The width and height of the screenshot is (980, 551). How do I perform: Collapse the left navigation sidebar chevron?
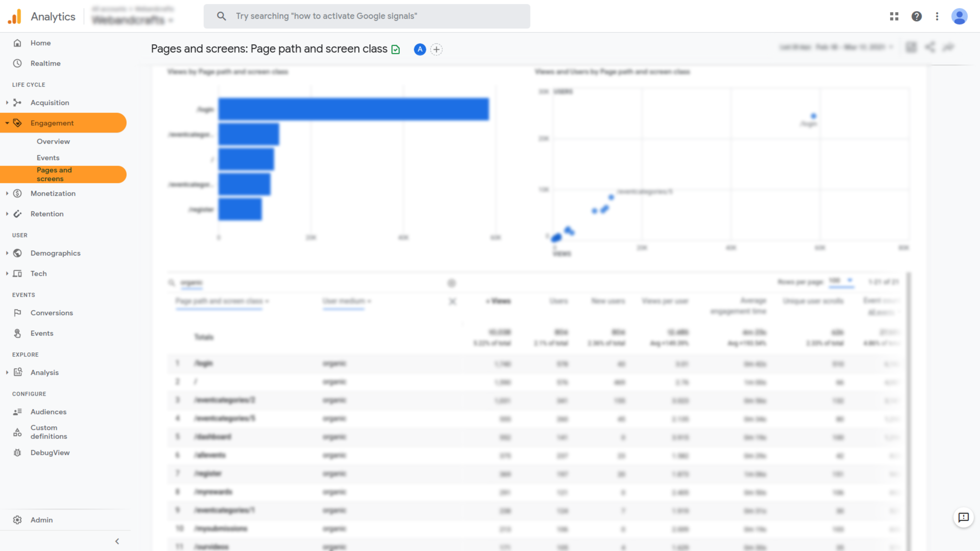[117, 541]
